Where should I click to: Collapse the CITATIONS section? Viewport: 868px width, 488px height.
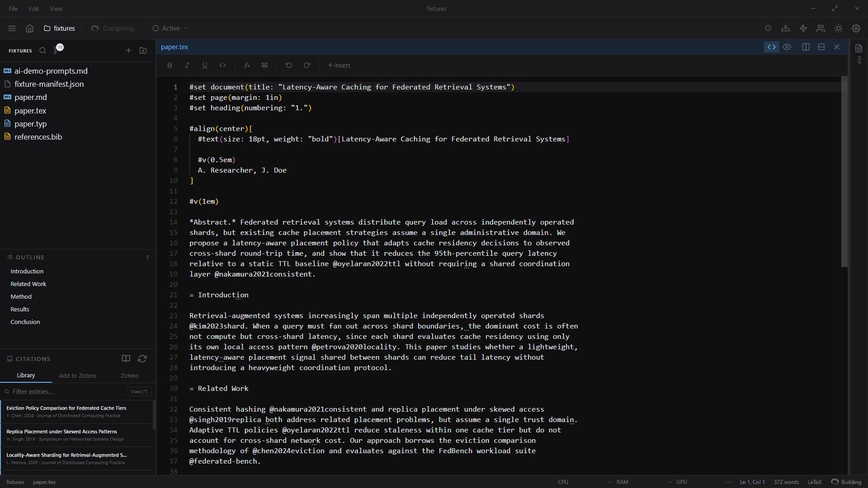[29, 359]
